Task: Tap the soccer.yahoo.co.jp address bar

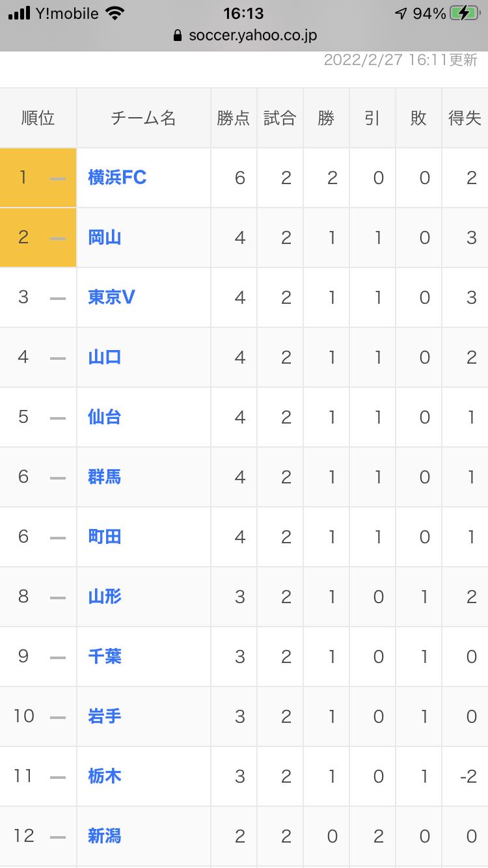Action: (245, 36)
